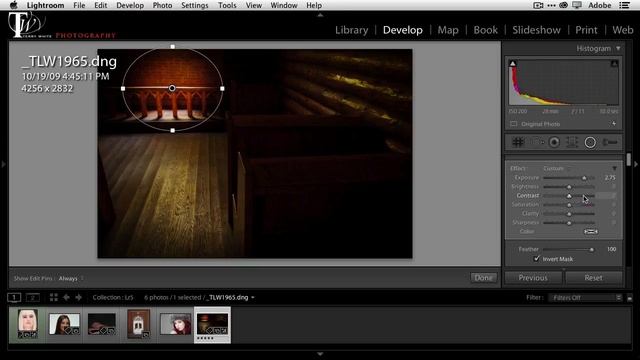
Task: Click the Terry White Photography identity plate
Action: [x=61, y=25]
